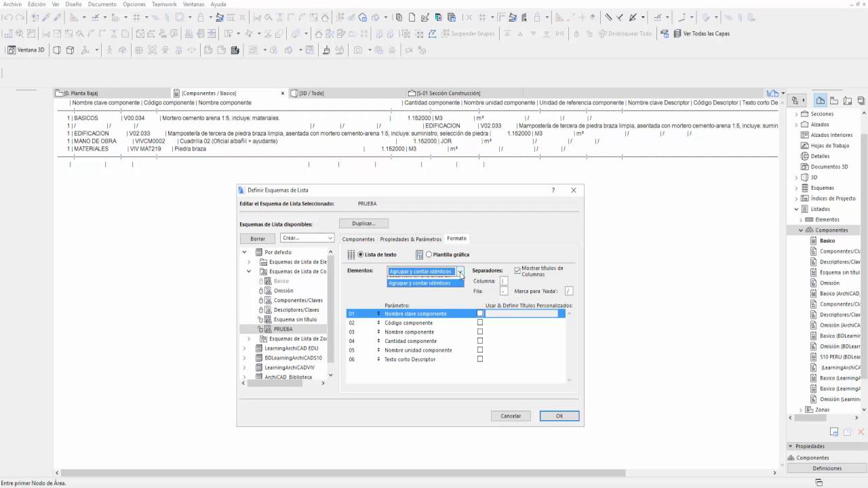
Task: Click the Redo arrow icon in toolbar
Action: coord(20,17)
